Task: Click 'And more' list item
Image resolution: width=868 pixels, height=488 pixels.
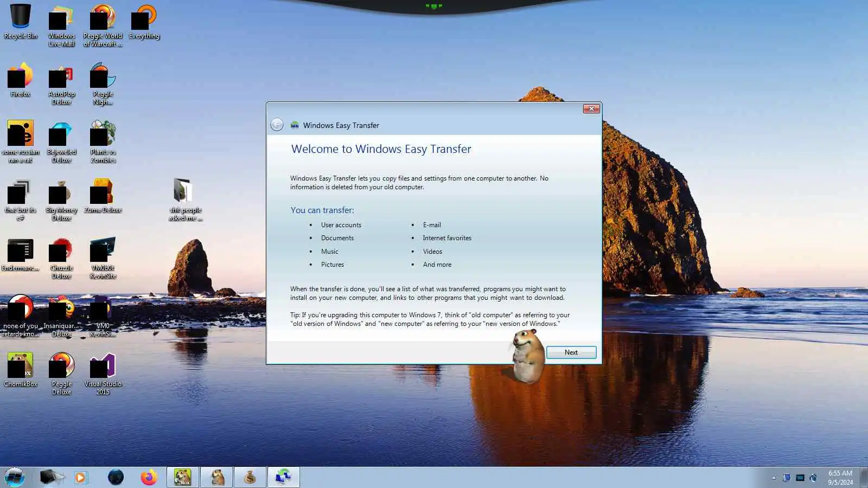Action: pos(437,265)
